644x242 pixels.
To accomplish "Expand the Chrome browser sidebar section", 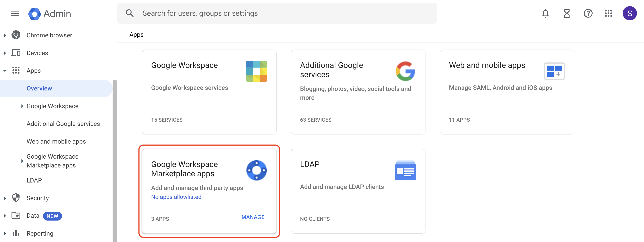I will pos(5,35).
